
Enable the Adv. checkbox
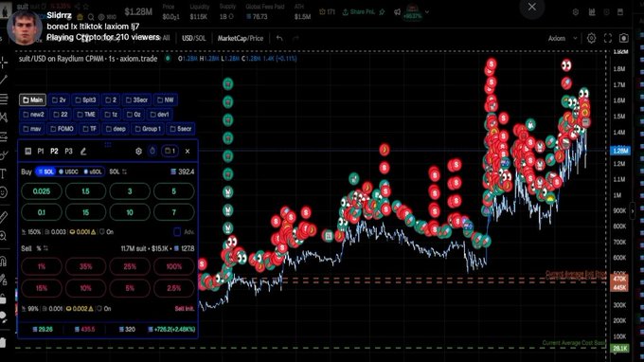pyautogui.click(x=177, y=232)
